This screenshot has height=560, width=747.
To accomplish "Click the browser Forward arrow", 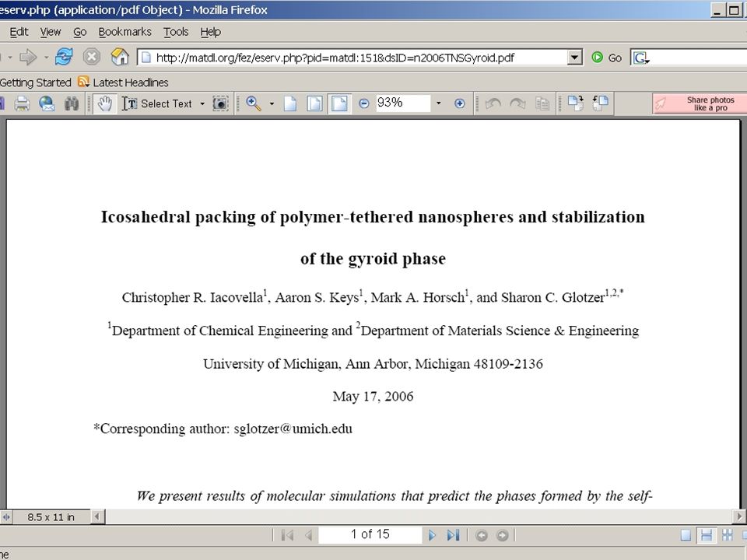I will pos(28,58).
